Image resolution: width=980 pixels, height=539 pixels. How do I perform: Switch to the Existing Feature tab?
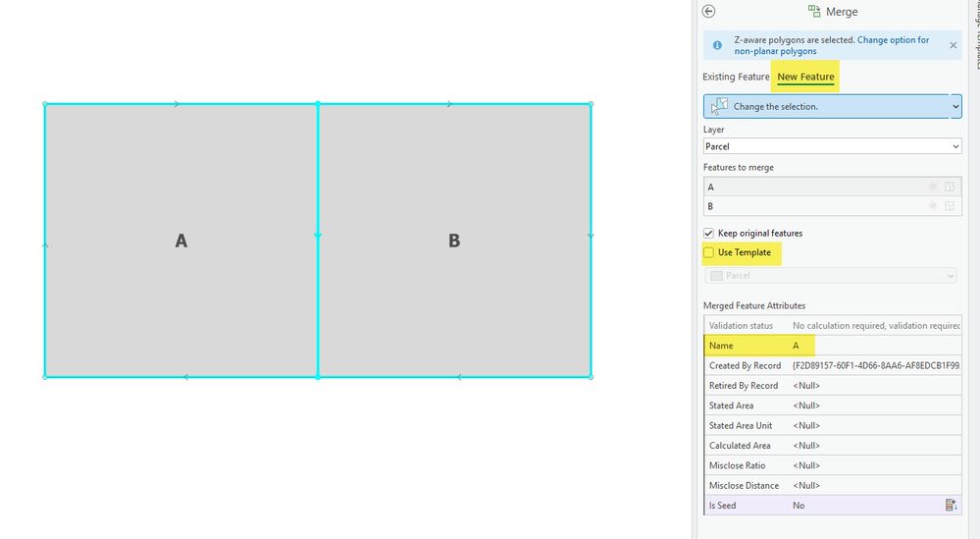tap(736, 77)
